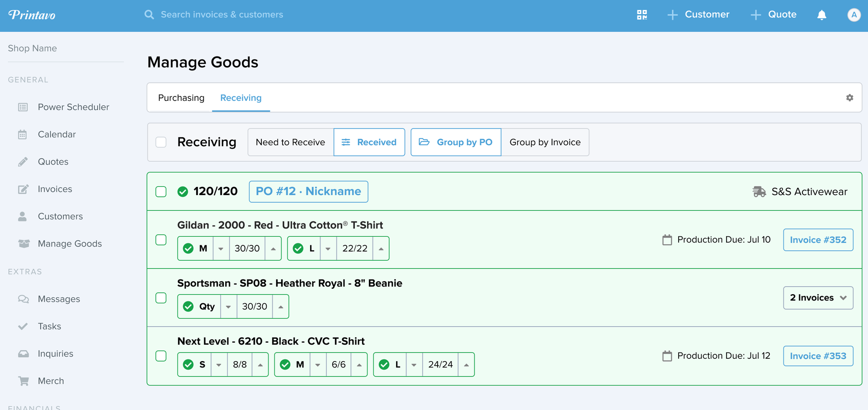Image resolution: width=868 pixels, height=410 pixels.
Task: Open Invoices in the sidebar
Action: pyautogui.click(x=55, y=189)
